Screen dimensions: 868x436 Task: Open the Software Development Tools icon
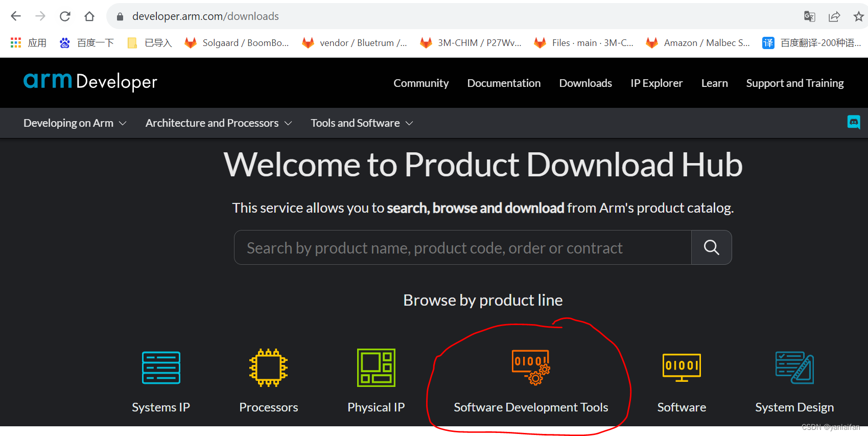(531, 367)
